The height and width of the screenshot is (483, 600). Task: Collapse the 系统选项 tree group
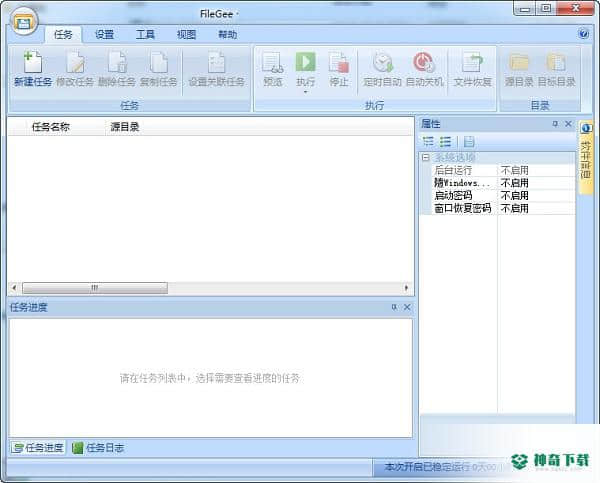[426, 157]
